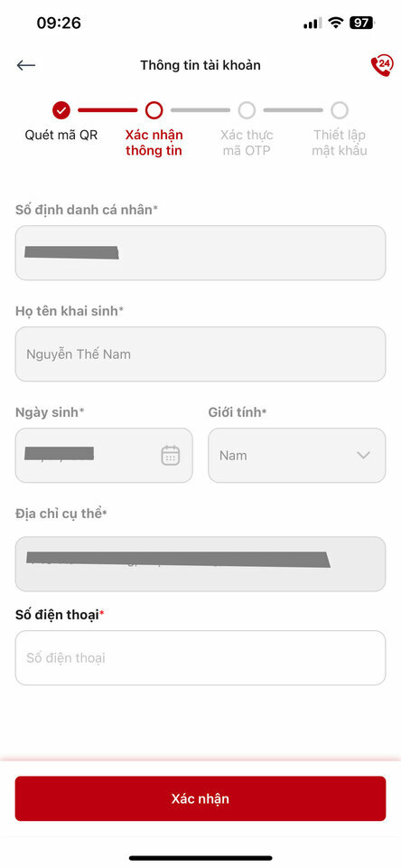
Task: Tap the completed Quét mã QR step circle
Action: pos(61,110)
